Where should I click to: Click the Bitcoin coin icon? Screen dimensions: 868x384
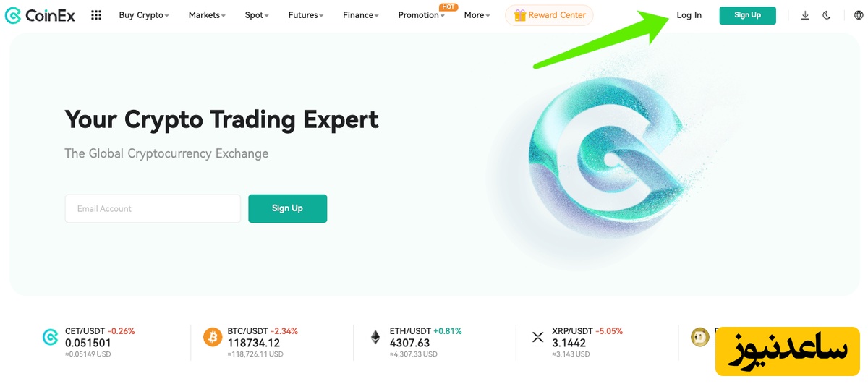(213, 337)
